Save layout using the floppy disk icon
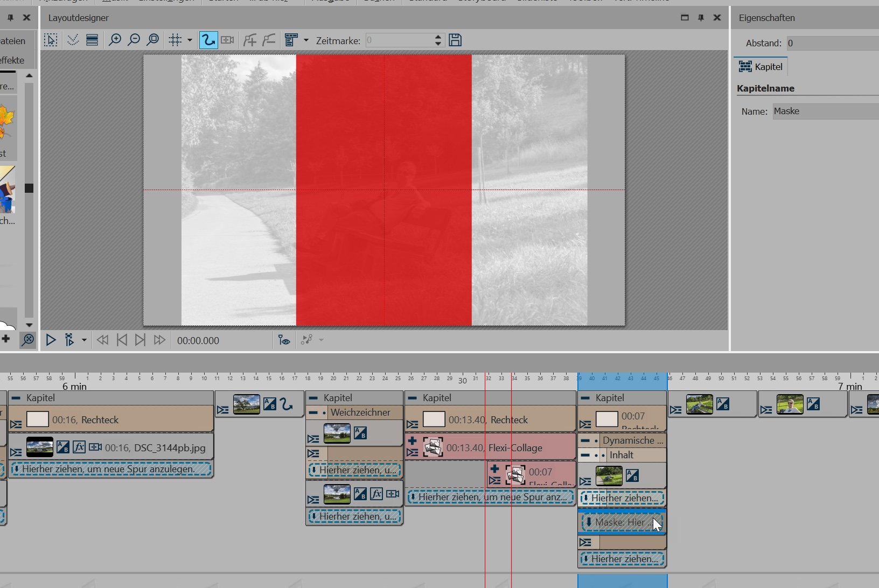The height and width of the screenshot is (588, 879). pos(455,40)
